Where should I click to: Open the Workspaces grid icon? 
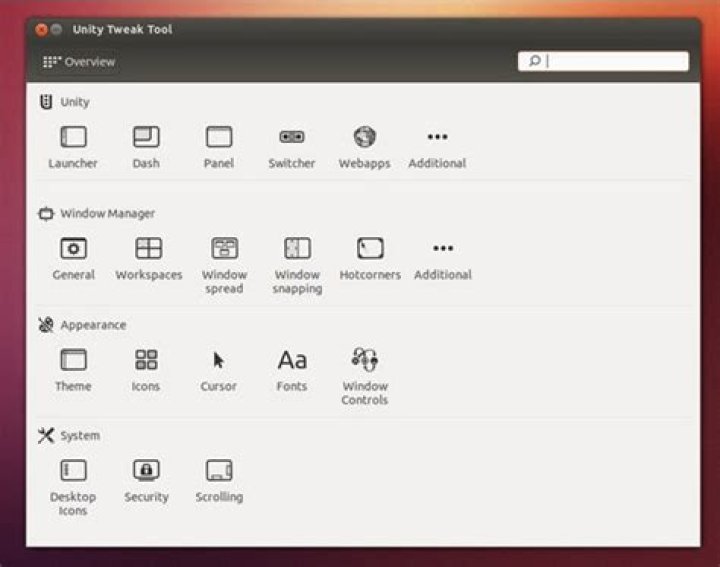(x=149, y=248)
